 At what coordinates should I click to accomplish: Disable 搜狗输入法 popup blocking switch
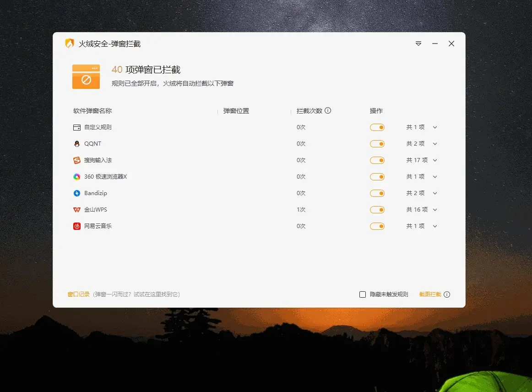click(377, 160)
